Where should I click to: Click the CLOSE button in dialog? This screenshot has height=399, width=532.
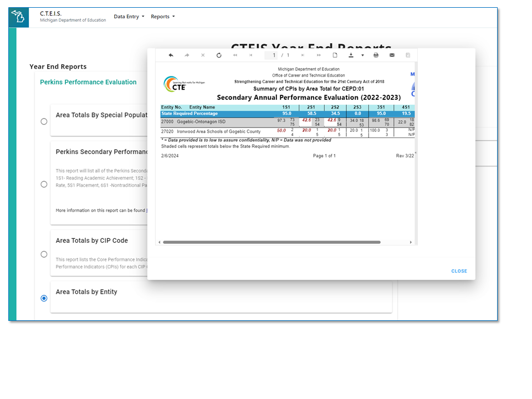tap(459, 271)
